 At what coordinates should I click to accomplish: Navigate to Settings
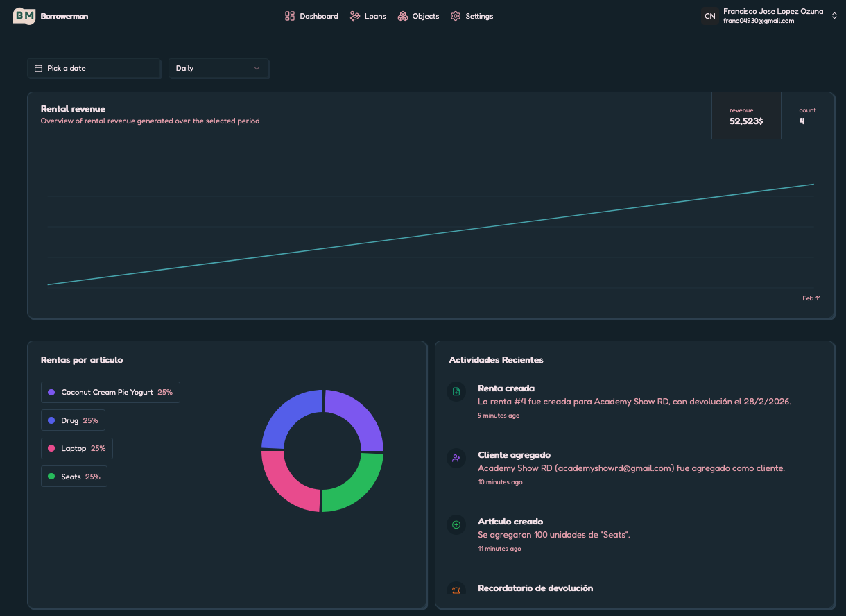coord(472,15)
